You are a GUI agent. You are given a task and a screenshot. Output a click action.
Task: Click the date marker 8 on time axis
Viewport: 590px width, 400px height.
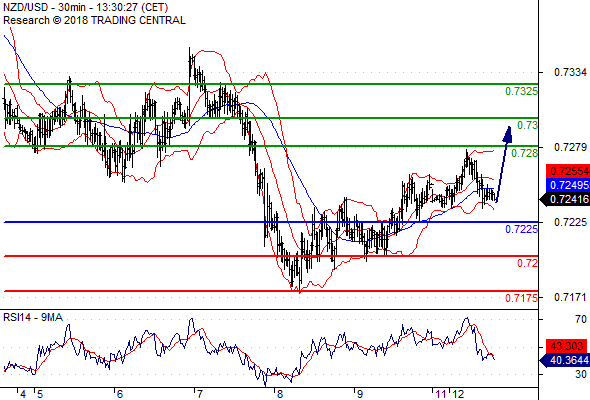coord(280,394)
